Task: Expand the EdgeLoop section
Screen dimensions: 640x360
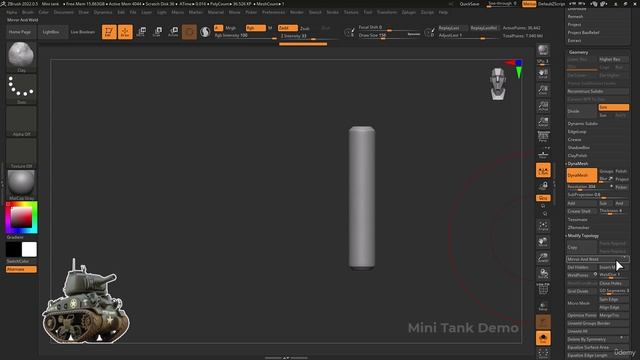Action: tap(577, 131)
